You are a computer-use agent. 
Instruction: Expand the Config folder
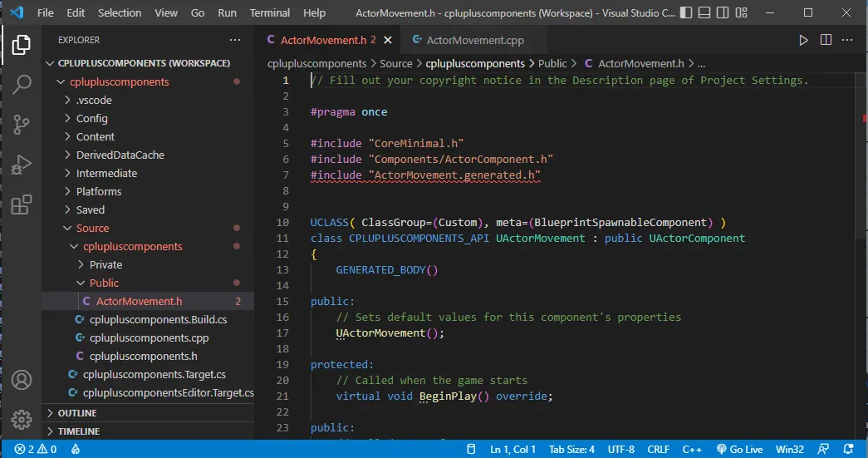(x=149, y=118)
